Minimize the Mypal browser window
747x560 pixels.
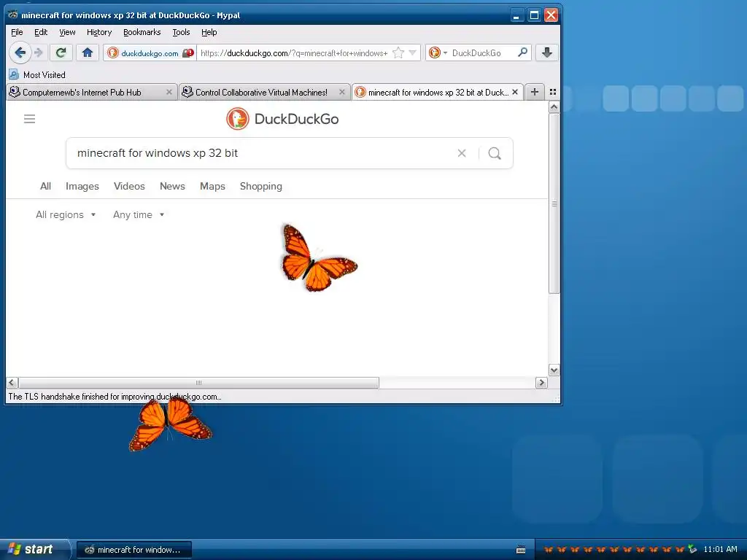tap(516, 15)
